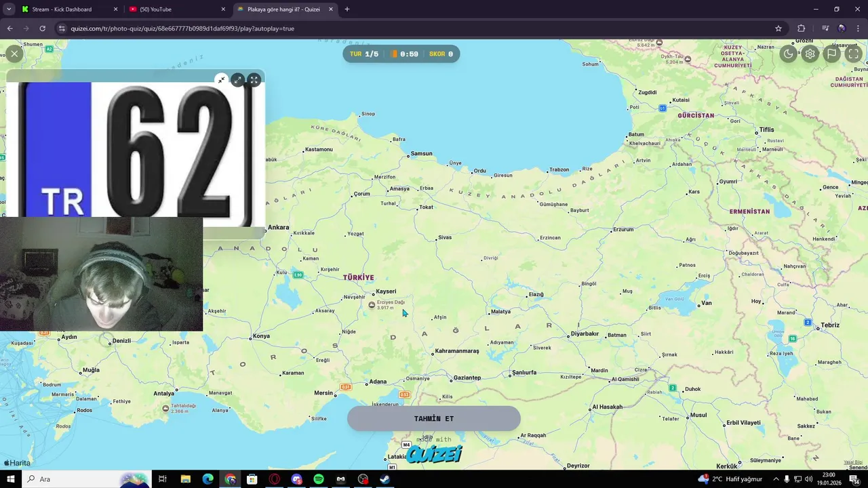The image size is (868, 488).
Task: Close the YouTube tab
Action: 223,9
